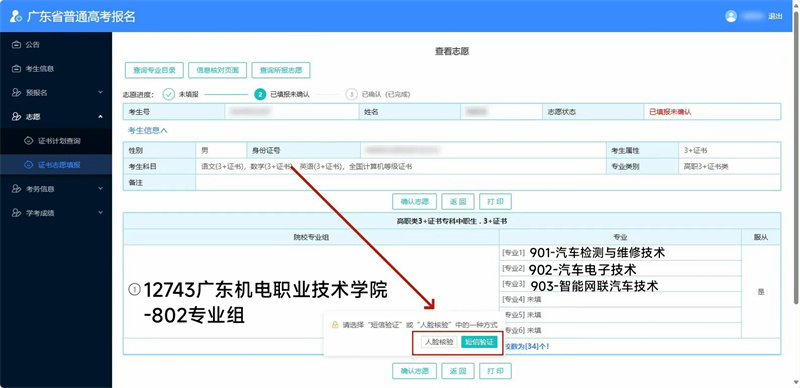Image resolution: width=800 pixels, height=388 pixels.
Task: Click 查询所报志愿 button
Action: click(281, 70)
